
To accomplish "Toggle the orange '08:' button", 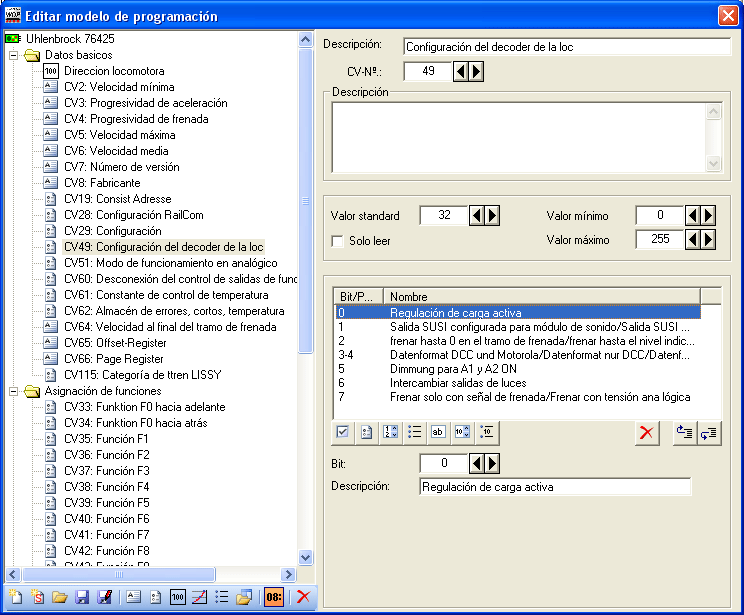I will [274, 596].
